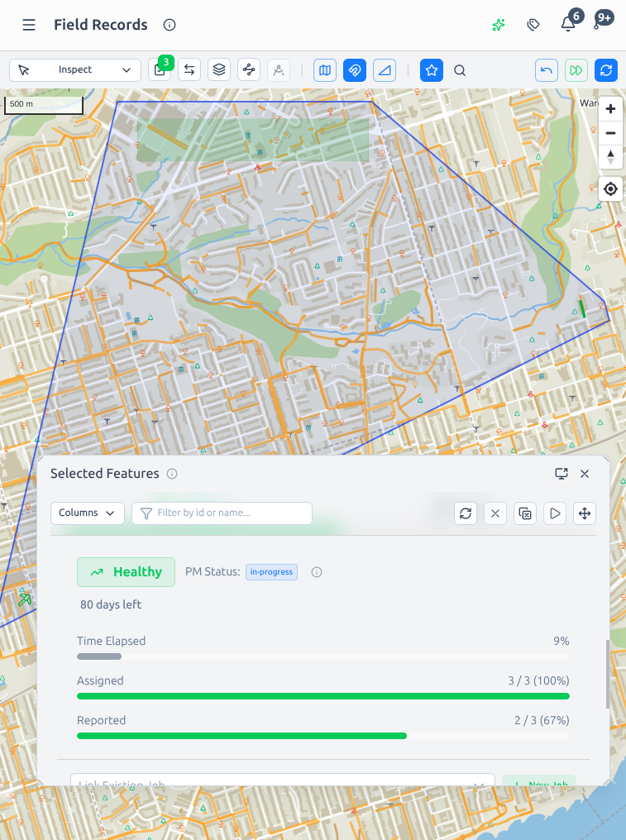Screen dimensions: 626x840
Task: Click the Time Elapsed progress bar
Action: 323,656
